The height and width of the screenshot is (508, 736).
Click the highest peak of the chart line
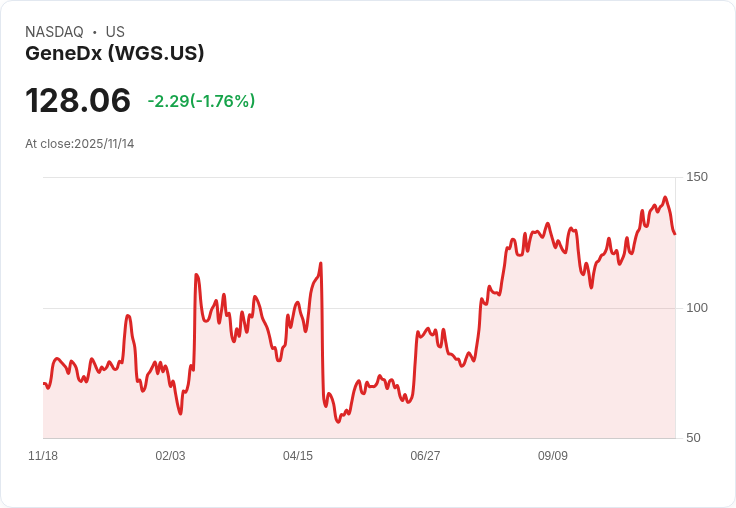click(x=665, y=198)
